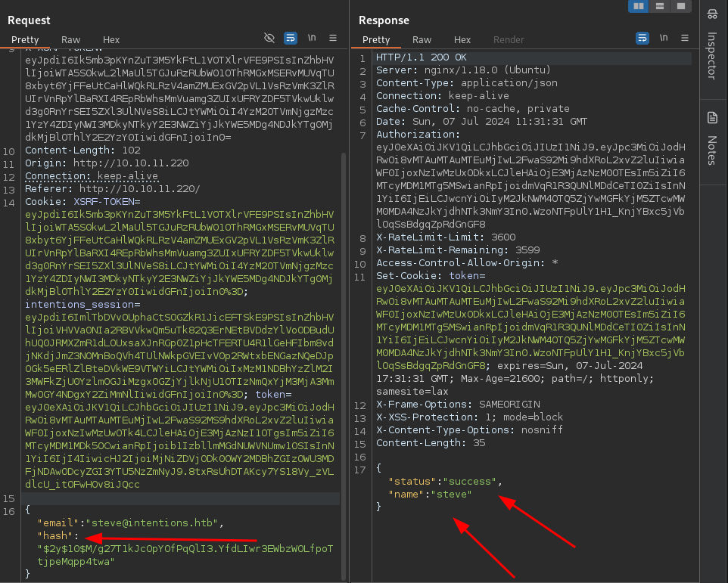Toggle word wrap in the Request panel
Screen dimensions: 728x583
click(x=291, y=38)
